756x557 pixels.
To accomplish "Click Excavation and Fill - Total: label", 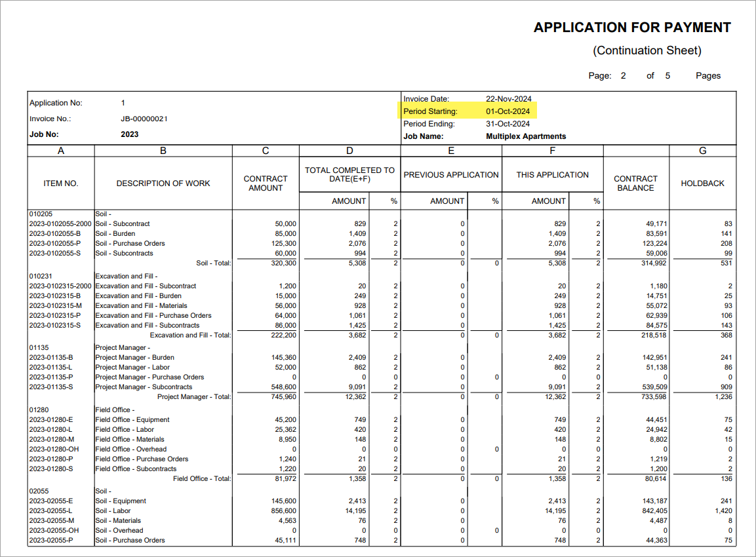I will click(190, 336).
